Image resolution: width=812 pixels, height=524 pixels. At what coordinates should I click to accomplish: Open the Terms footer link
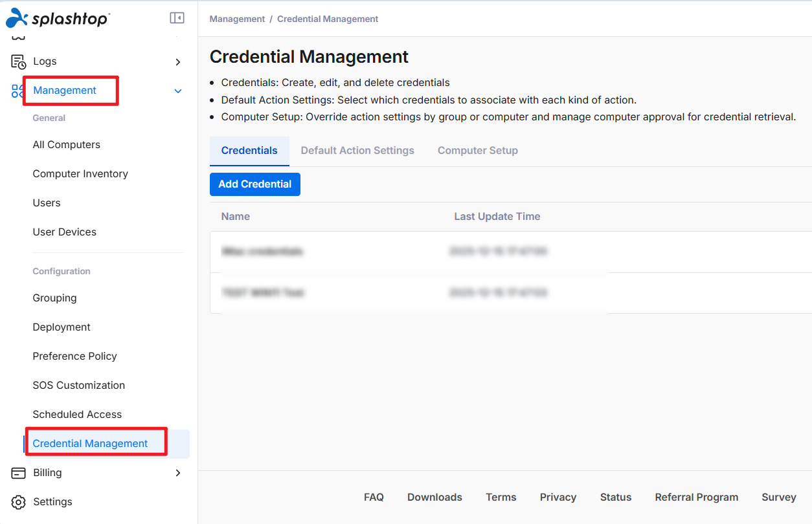pyautogui.click(x=501, y=497)
